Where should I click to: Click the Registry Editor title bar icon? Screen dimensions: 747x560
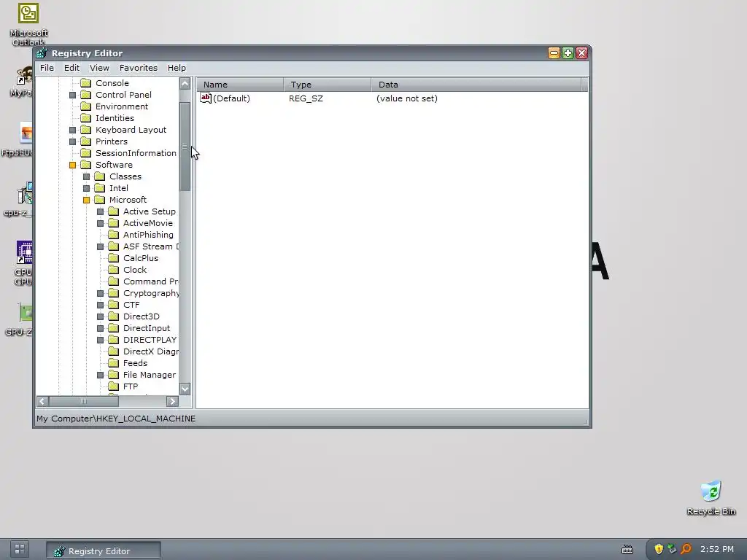(x=42, y=53)
